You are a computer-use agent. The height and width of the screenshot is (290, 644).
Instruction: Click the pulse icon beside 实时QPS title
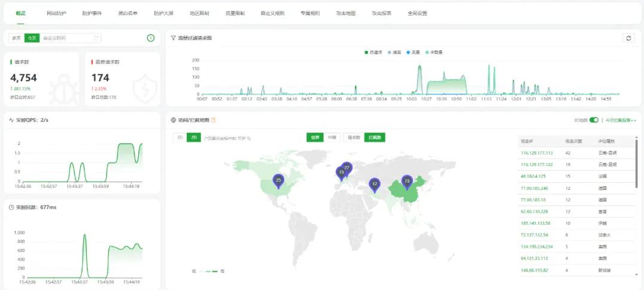click(11, 120)
